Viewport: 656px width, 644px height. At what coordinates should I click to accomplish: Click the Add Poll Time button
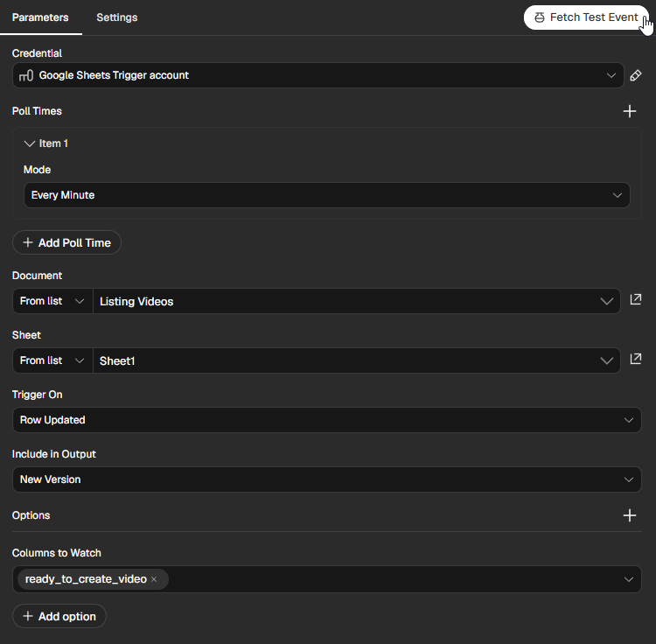tap(67, 242)
